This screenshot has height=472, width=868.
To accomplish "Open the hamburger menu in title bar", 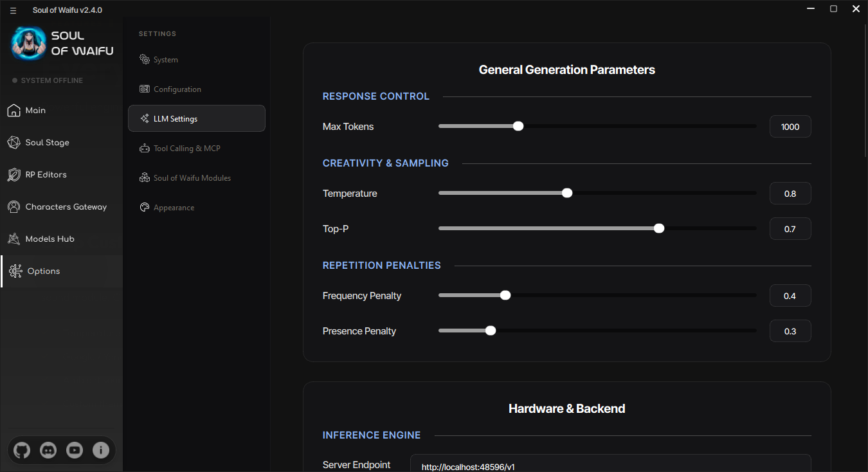I will tap(13, 10).
